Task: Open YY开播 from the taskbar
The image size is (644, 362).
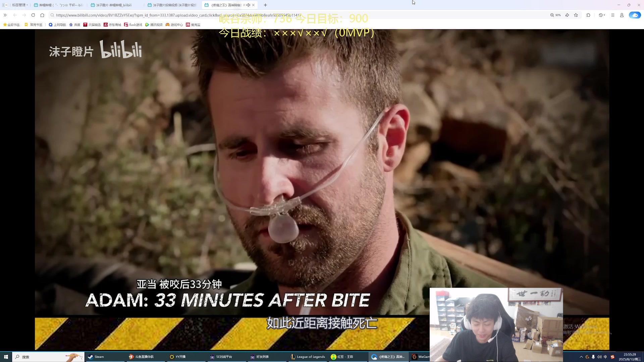Action: (186, 357)
